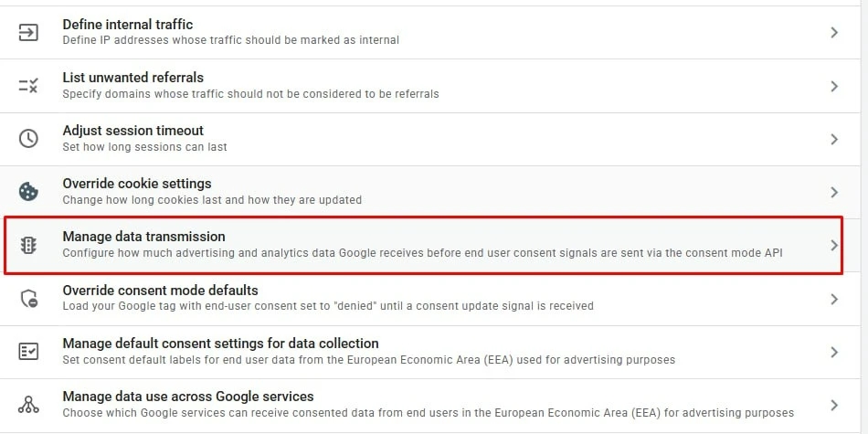The image size is (868, 434).
Task: Click the checklist icon for default consent settings
Action: click(x=28, y=352)
